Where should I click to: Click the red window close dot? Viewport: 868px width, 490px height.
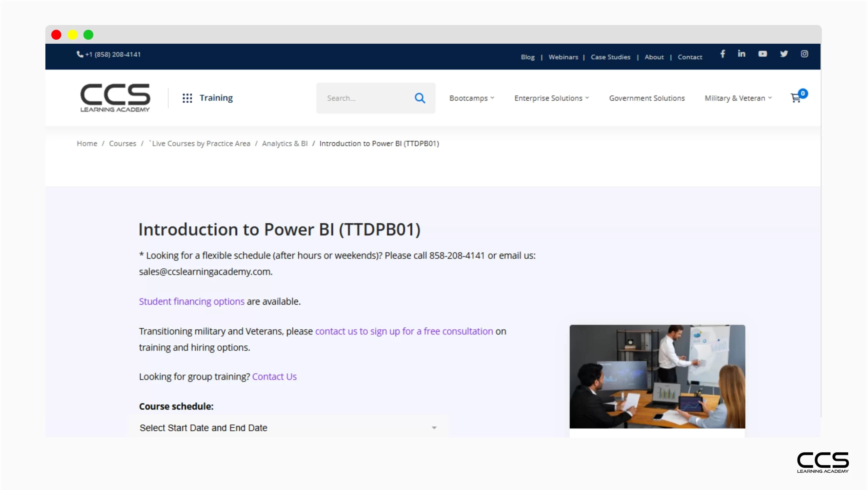56,35
